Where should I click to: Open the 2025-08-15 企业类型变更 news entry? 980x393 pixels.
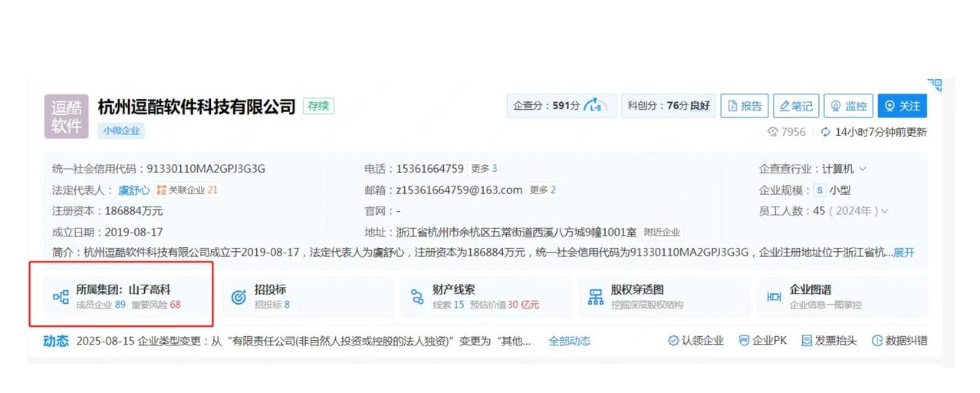pyautogui.click(x=304, y=341)
